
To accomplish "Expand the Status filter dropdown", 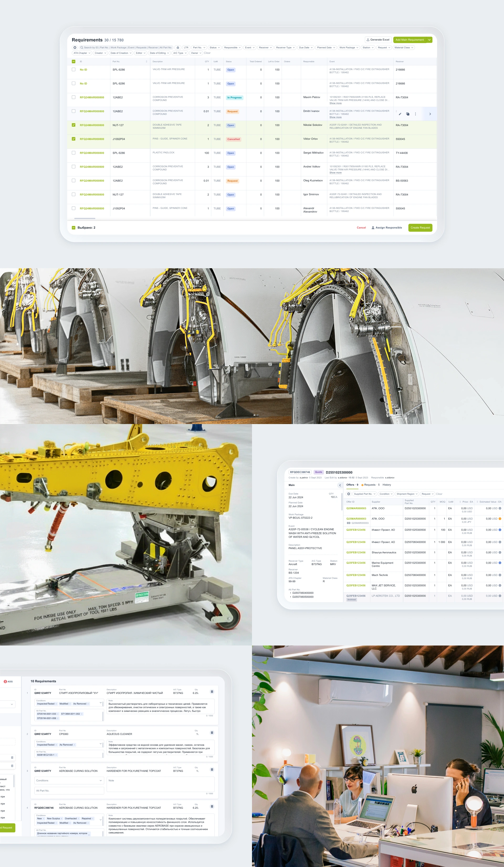I will click(214, 48).
